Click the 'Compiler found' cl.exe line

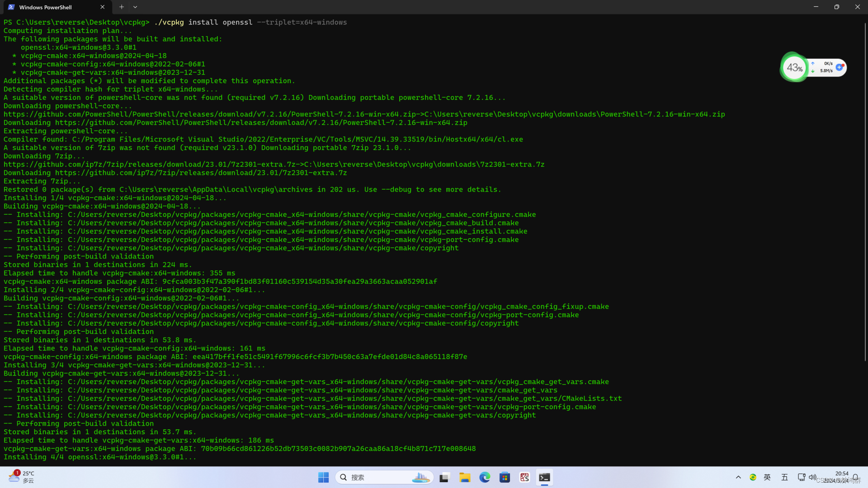pos(263,140)
